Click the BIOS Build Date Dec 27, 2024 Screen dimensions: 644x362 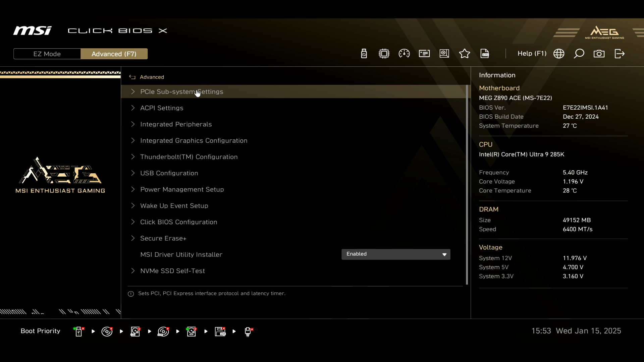[581, 117]
